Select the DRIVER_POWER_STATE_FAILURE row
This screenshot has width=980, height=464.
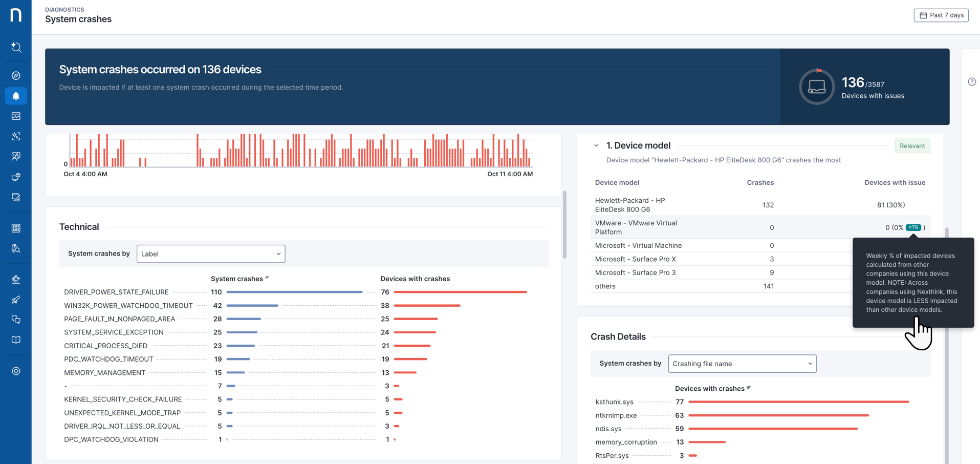[x=116, y=292]
